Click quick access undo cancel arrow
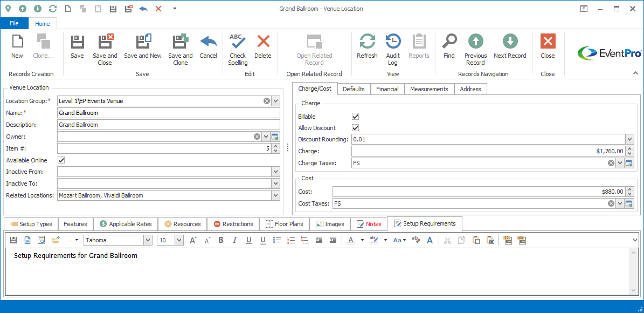The image size is (644, 313). (143, 8)
